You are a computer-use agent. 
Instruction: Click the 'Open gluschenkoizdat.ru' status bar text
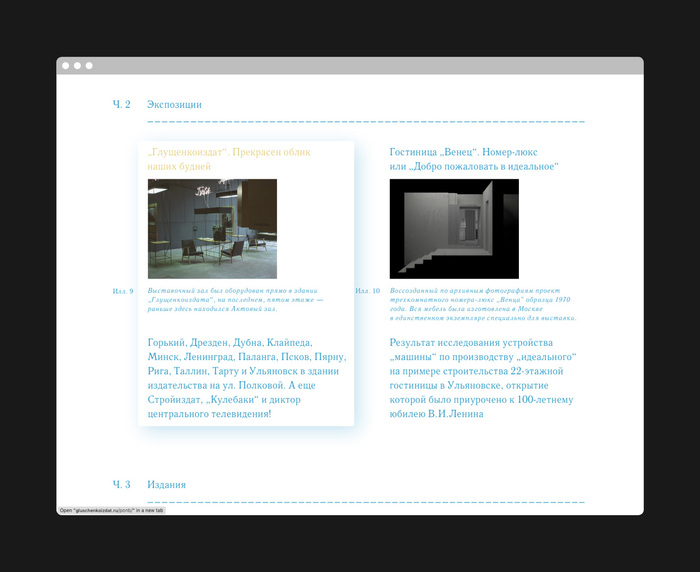[x=112, y=510]
